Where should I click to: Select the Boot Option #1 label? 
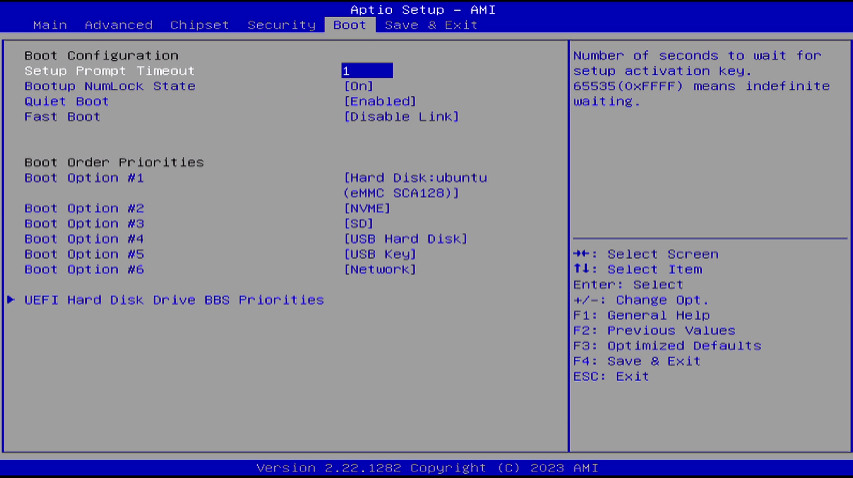click(84, 178)
